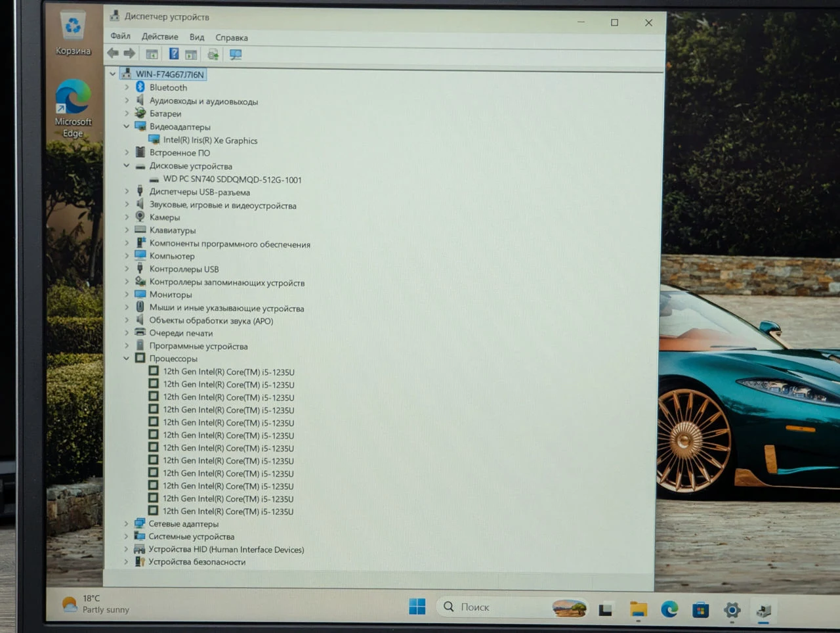The width and height of the screenshot is (840, 633).
Task: Collapse the WIN-F74G67J7I6N root node
Action: point(113,74)
